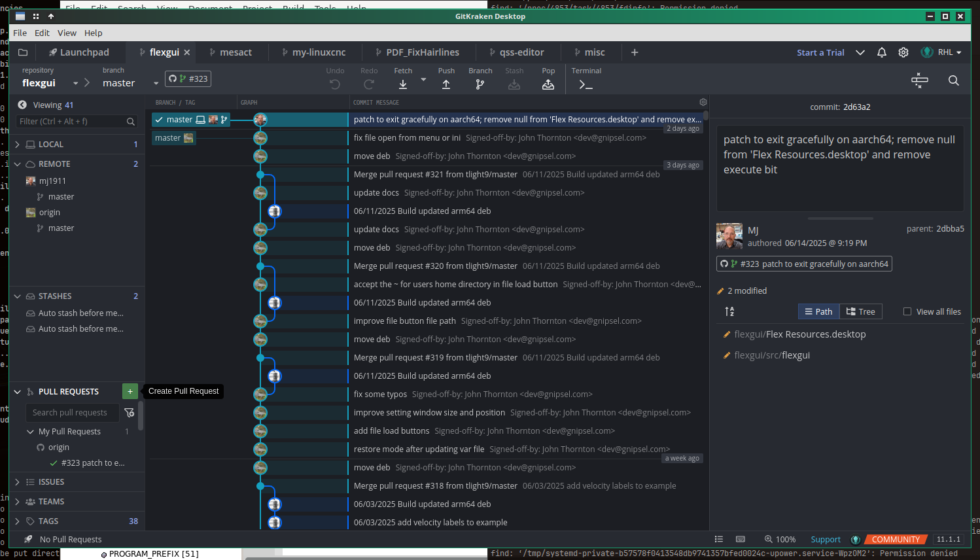Open graph column settings gear
This screenshot has height=560, width=980.
pos(703,102)
